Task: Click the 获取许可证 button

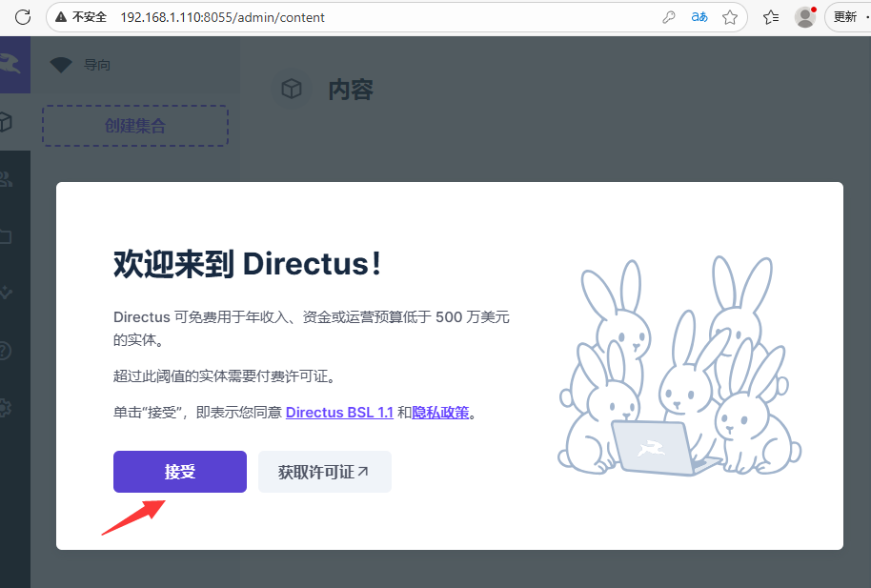Action: click(x=325, y=472)
